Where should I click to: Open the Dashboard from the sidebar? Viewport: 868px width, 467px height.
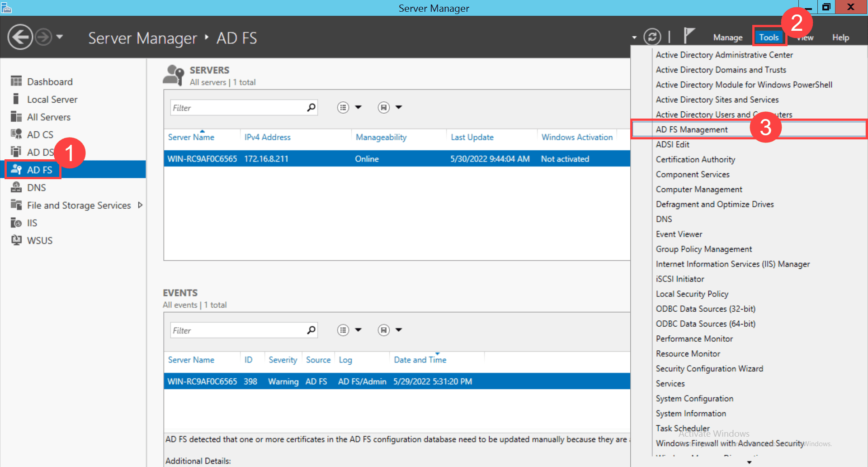point(50,81)
